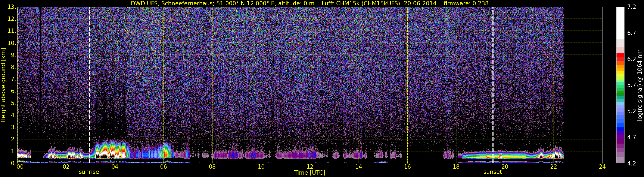The image size is (644, 177).
Task: Click the height axis tick '9.'
Action: pos(13,55)
